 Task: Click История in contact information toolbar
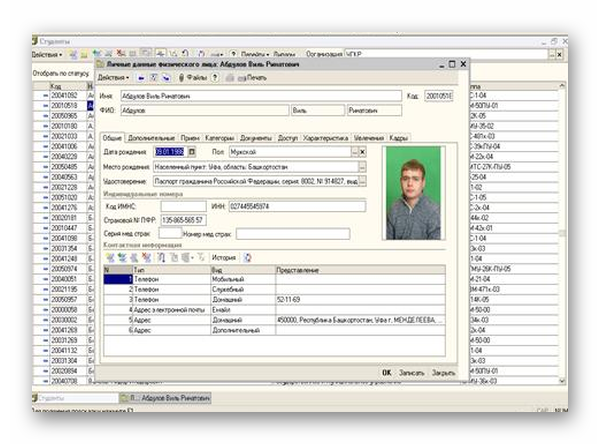pos(223,257)
